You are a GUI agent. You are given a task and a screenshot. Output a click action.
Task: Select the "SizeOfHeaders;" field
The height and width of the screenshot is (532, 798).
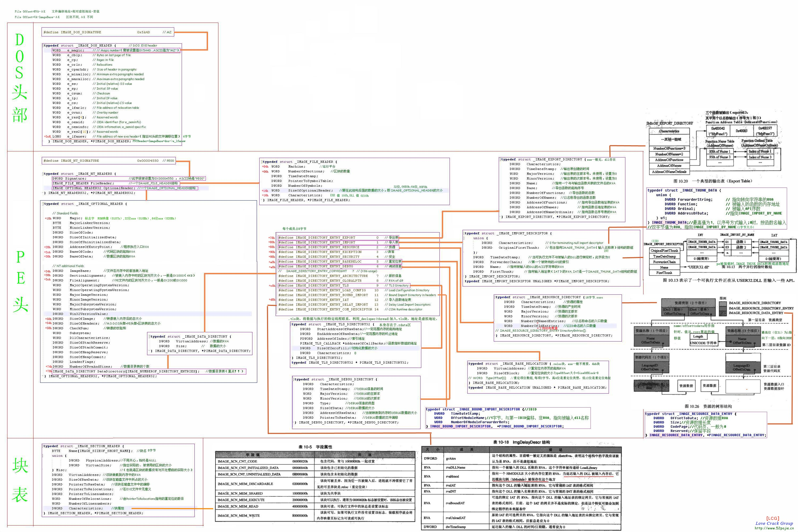pos(85,324)
